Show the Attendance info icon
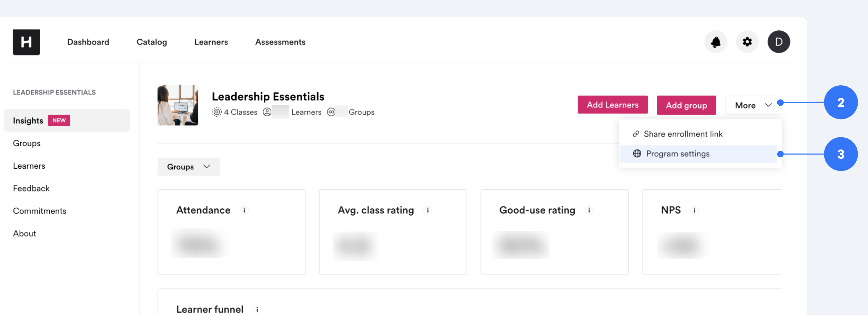Image resolution: width=868 pixels, height=315 pixels. (244, 210)
